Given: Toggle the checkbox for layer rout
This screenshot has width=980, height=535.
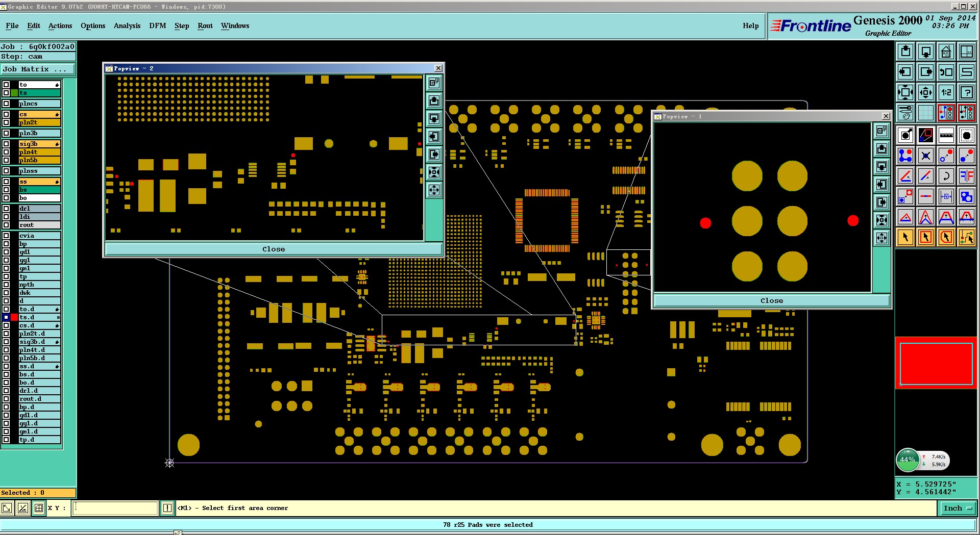Looking at the screenshot, I should pos(6,225).
